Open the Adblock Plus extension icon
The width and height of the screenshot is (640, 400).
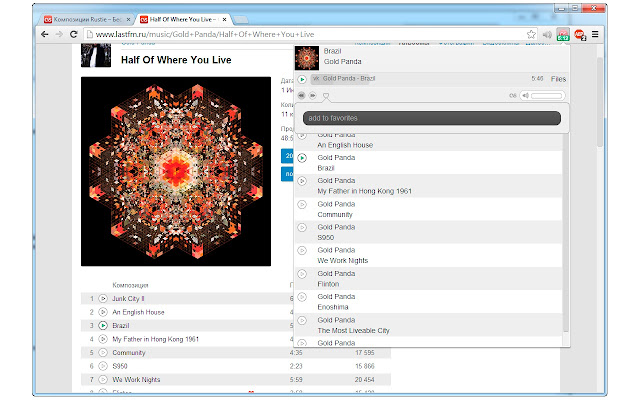580,35
